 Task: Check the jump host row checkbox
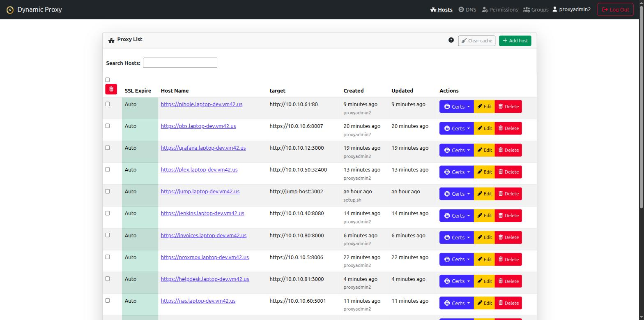pos(108,191)
